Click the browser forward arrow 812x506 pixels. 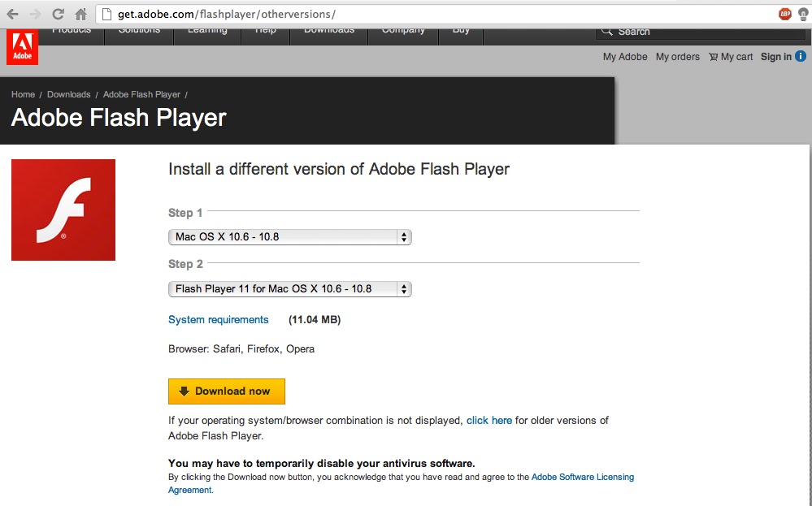click(35, 14)
